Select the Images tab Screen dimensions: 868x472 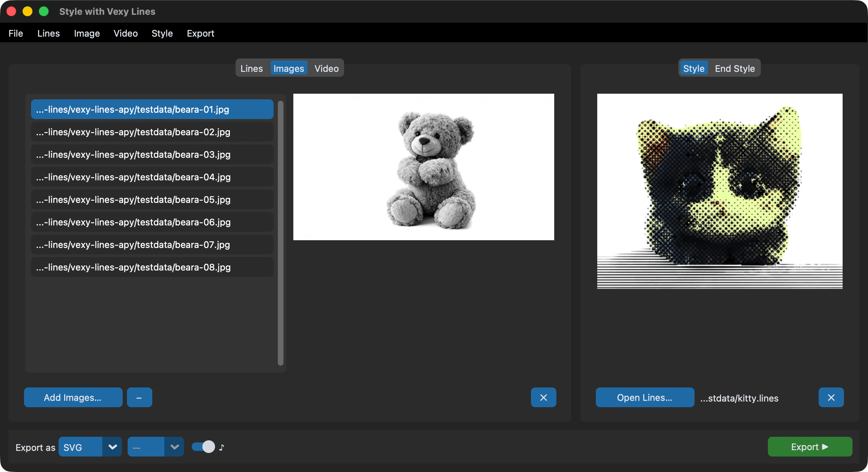point(289,68)
